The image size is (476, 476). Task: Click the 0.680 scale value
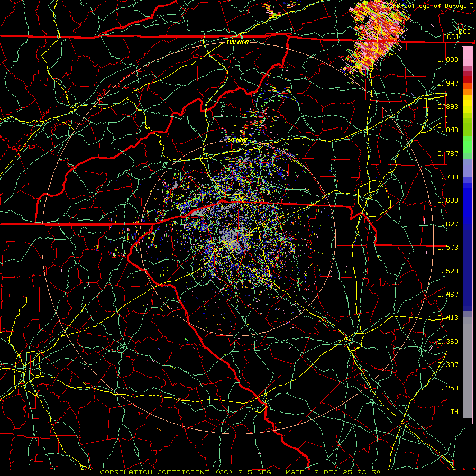pyautogui.click(x=448, y=200)
